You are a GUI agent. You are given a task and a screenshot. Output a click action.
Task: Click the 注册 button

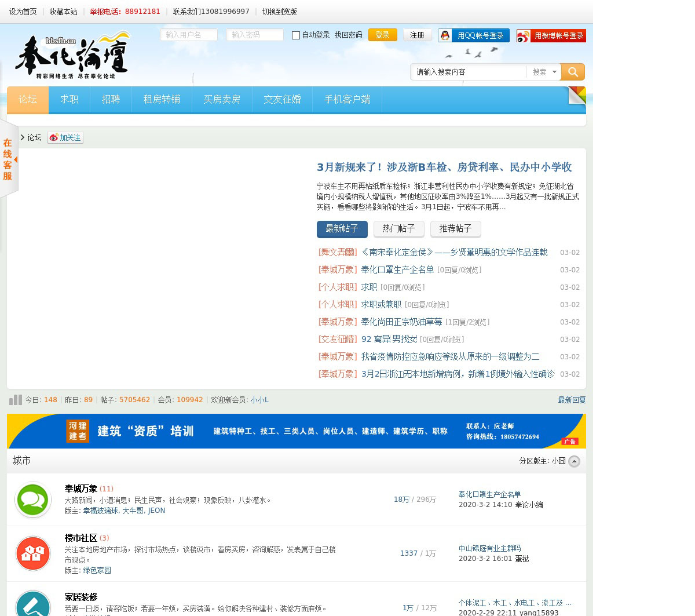pos(418,35)
